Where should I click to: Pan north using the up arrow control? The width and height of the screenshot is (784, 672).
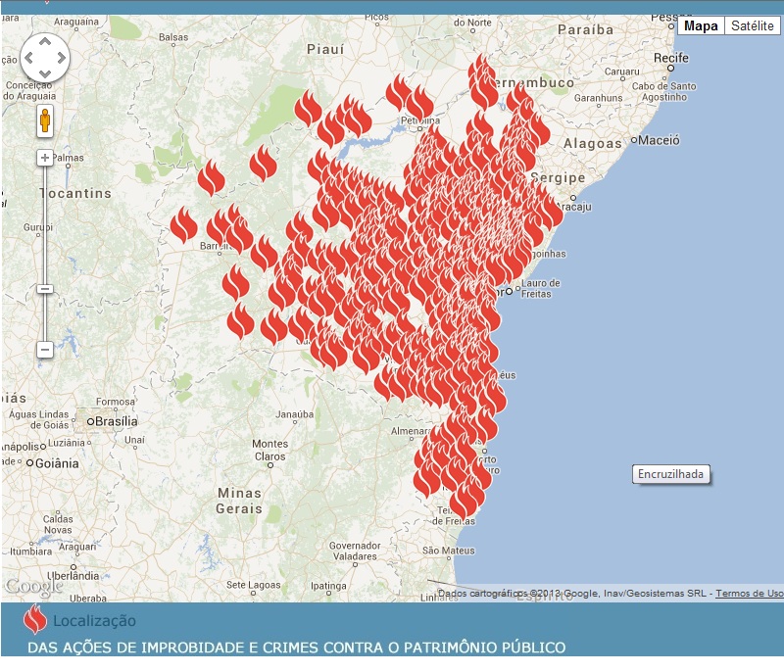(x=44, y=42)
